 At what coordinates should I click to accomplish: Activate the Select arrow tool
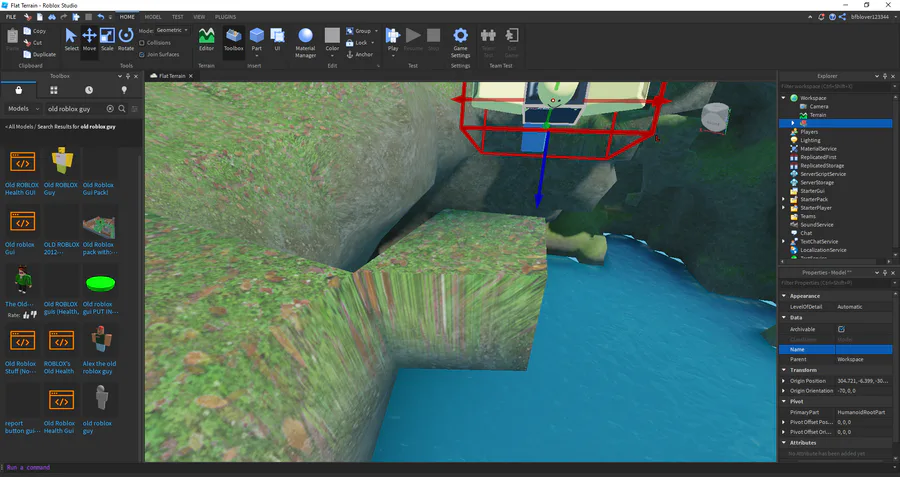(71, 40)
